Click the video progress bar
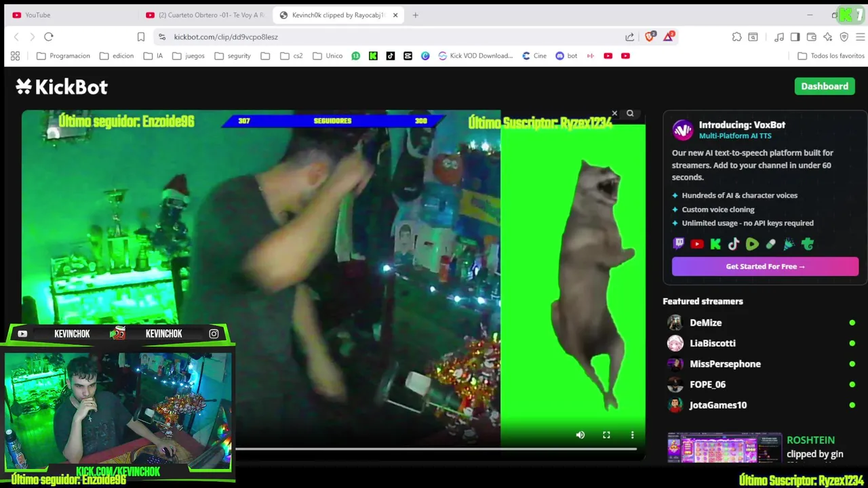868x488 pixels. (x=435, y=449)
